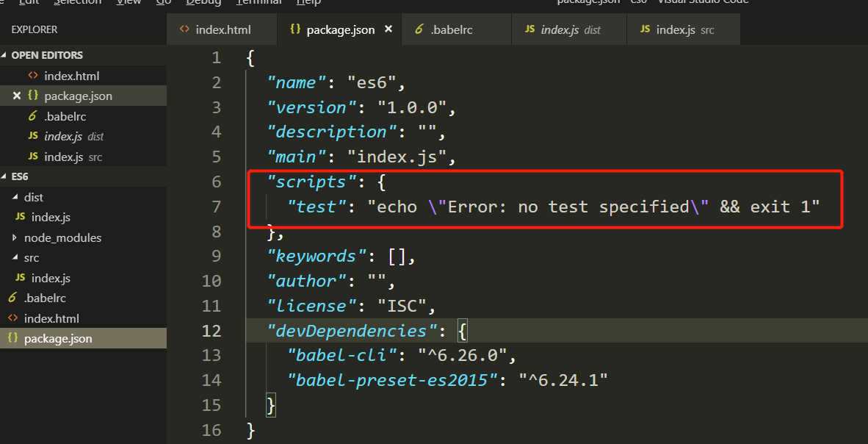Click the X beside package.json in Open Editors
Image resolution: width=868 pixels, height=444 pixels.
click(17, 96)
